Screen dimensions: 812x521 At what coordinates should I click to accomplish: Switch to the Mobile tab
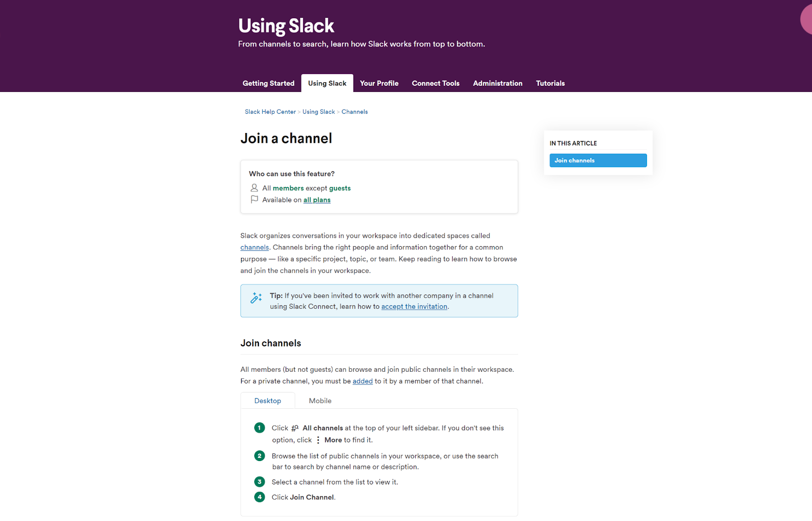[x=320, y=401]
